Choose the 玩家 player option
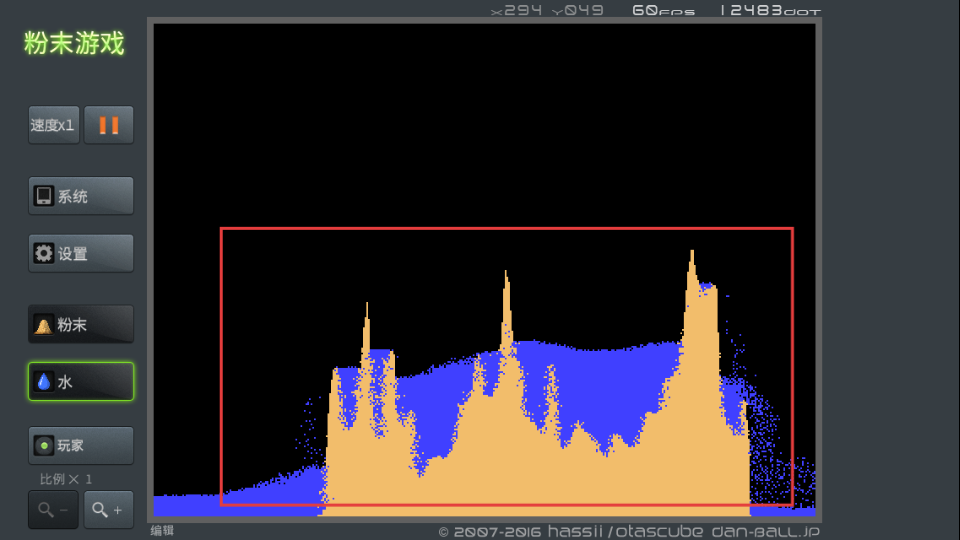This screenshot has height=540, width=960. click(80, 446)
